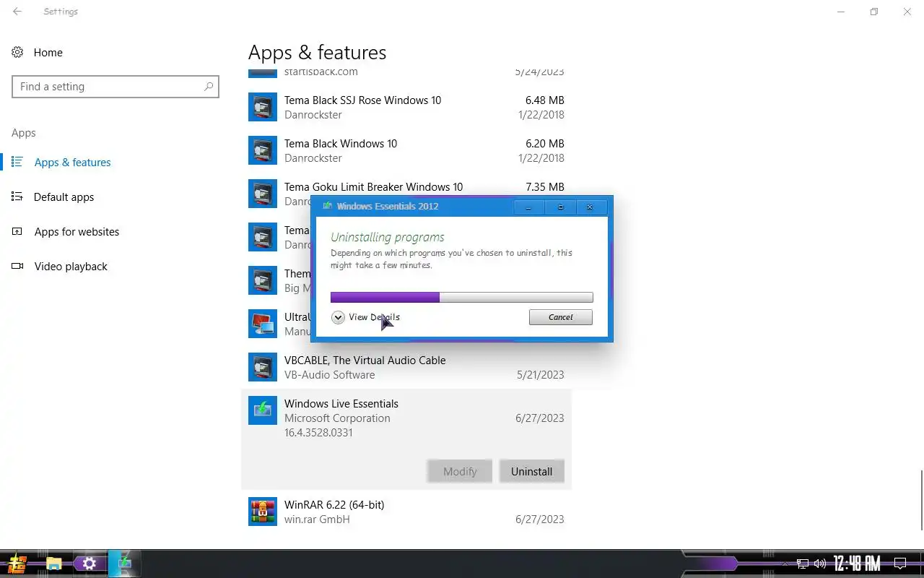This screenshot has width=924, height=578.
Task: Click the Home gear icon in sidebar
Action: pyautogui.click(x=18, y=52)
